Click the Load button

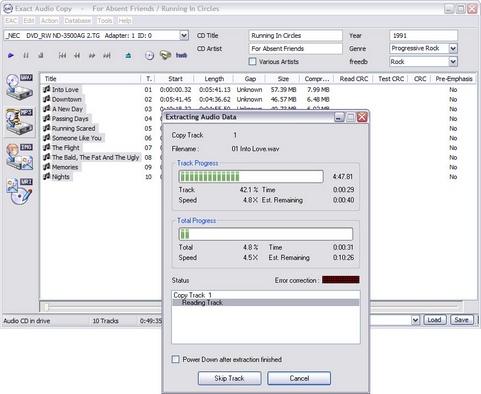(x=434, y=320)
